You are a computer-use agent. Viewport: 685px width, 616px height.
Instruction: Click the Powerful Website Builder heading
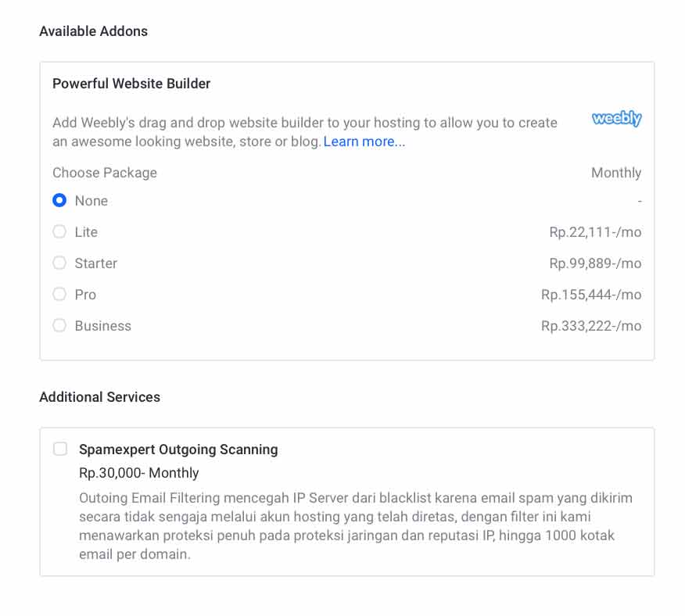[x=131, y=83]
